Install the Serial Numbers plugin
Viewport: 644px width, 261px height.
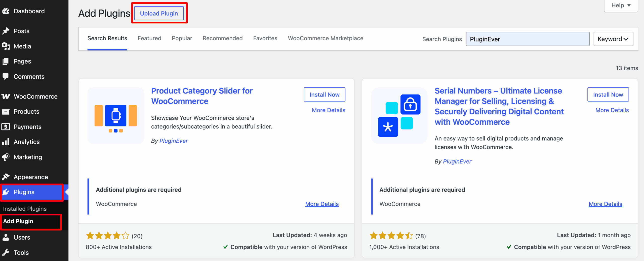(x=608, y=94)
